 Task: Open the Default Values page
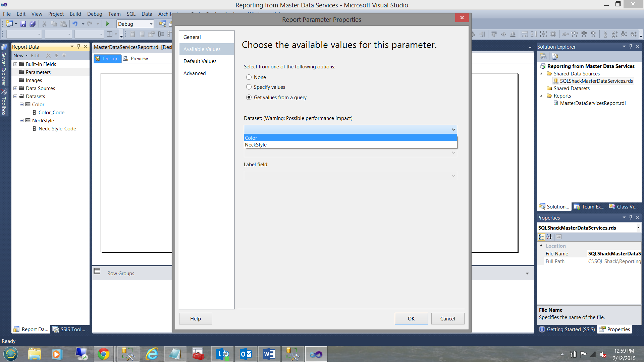pos(200,61)
